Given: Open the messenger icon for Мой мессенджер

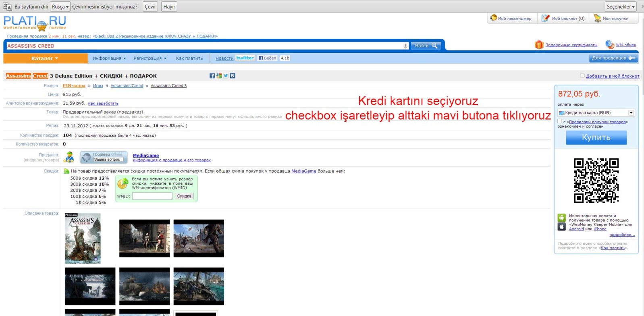Looking at the screenshot, I should (493, 18).
